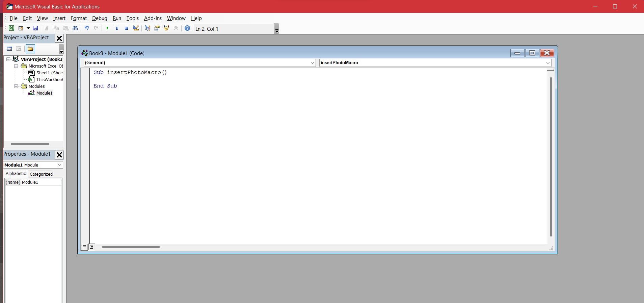This screenshot has width=644, height=303.
Task: Open Object Browser from toolbar icon
Action: tap(166, 28)
